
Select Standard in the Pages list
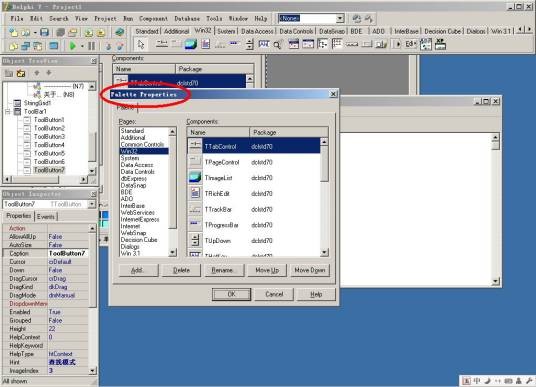(x=132, y=131)
